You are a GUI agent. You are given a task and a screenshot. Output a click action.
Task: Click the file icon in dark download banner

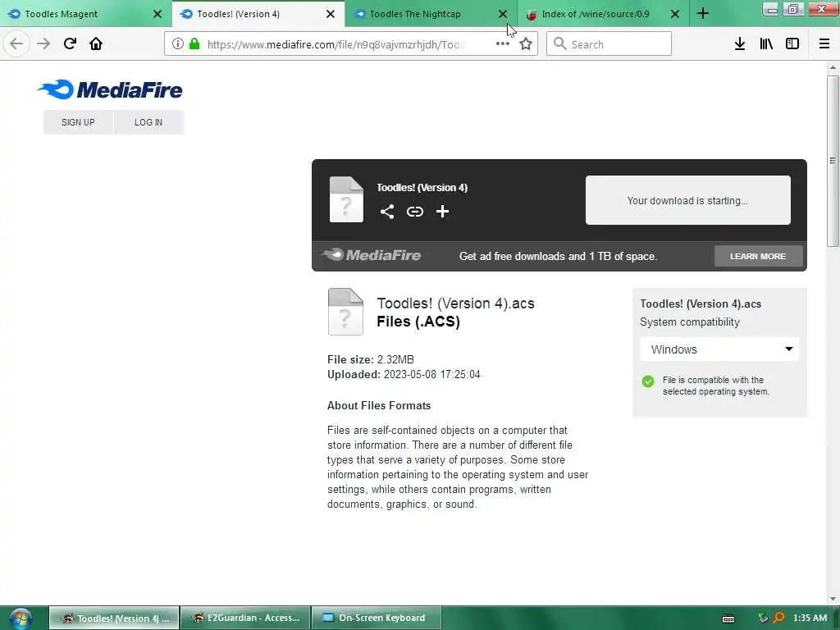(x=346, y=199)
